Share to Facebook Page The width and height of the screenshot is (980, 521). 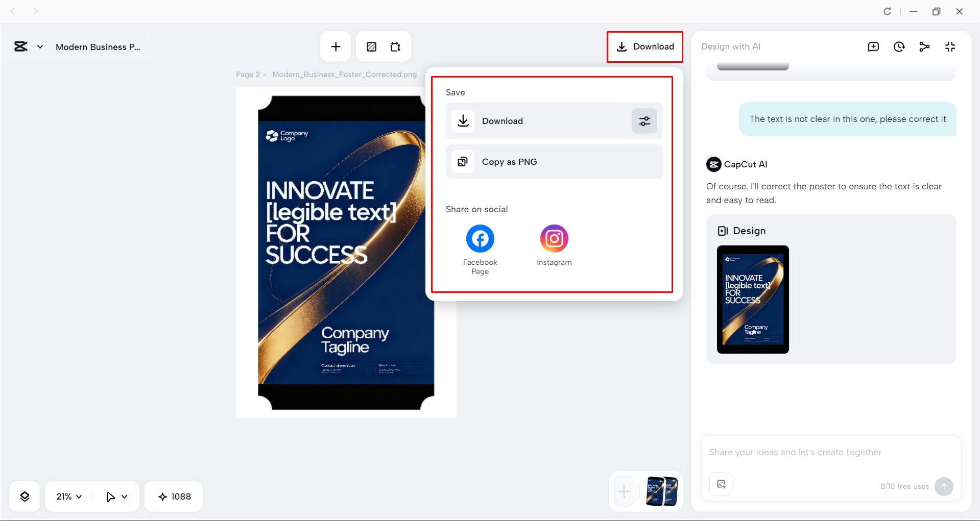(480, 239)
